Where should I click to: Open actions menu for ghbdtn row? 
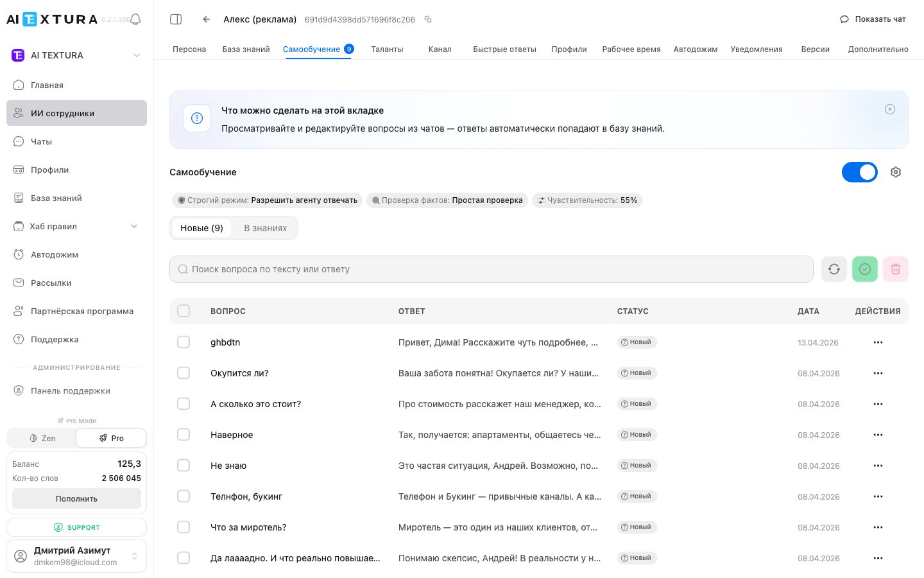(x=878, y=342)
